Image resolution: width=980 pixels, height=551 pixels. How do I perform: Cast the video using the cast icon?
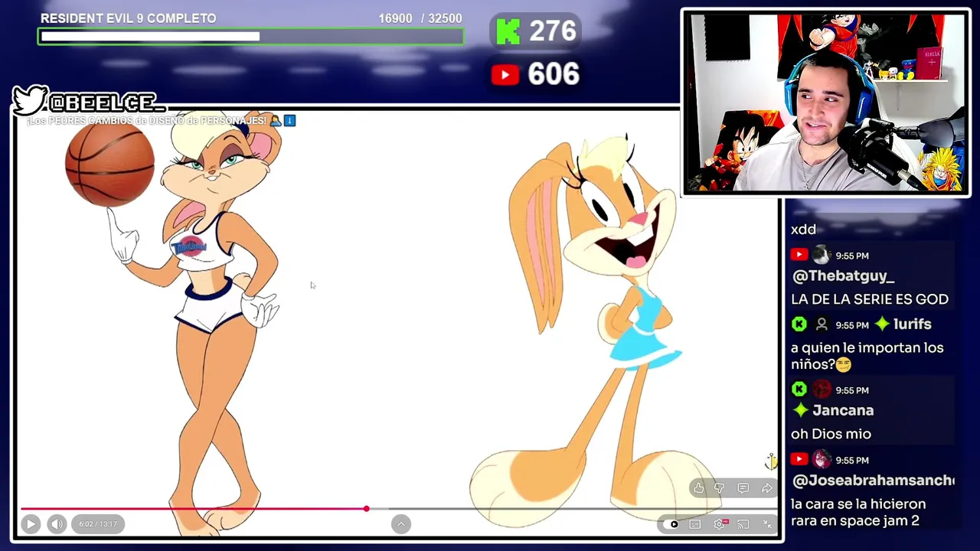(x=743, y=524)
